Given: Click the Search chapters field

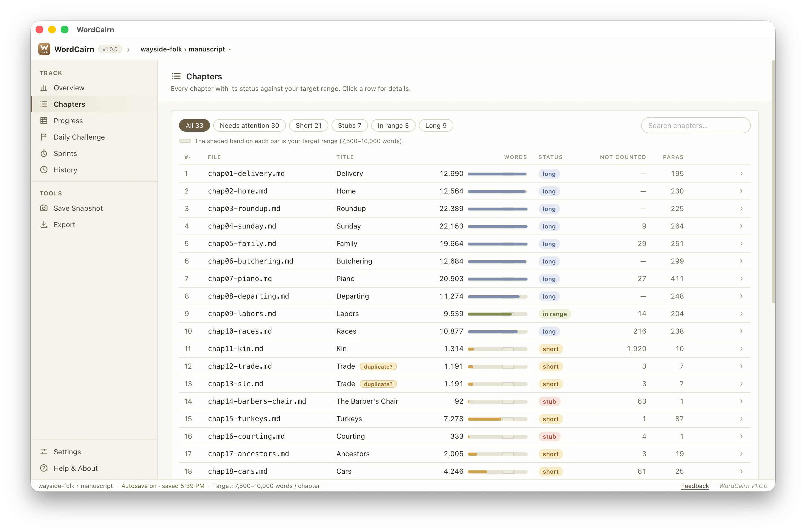Looking at the screenshot, I should click(x=695, y=126).
